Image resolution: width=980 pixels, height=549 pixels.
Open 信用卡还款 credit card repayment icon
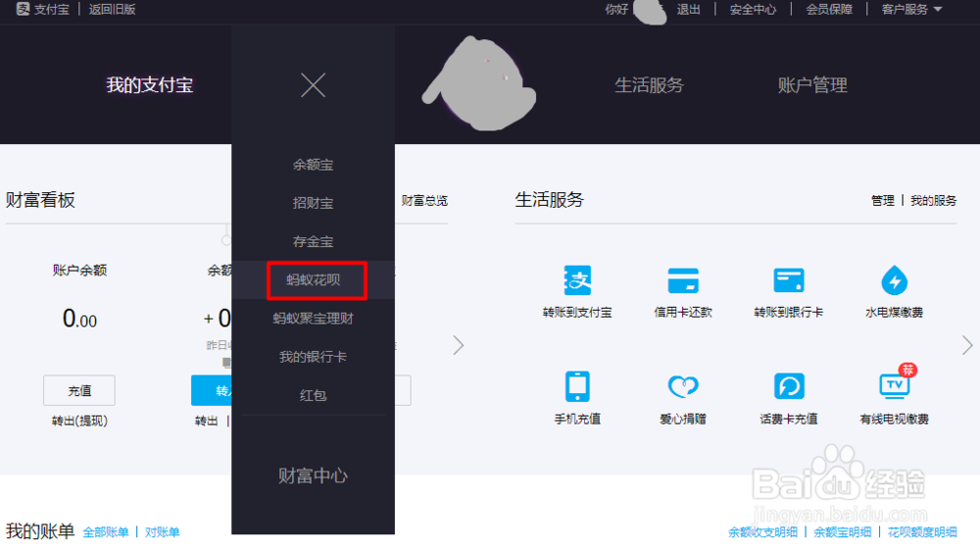(682, 280)
